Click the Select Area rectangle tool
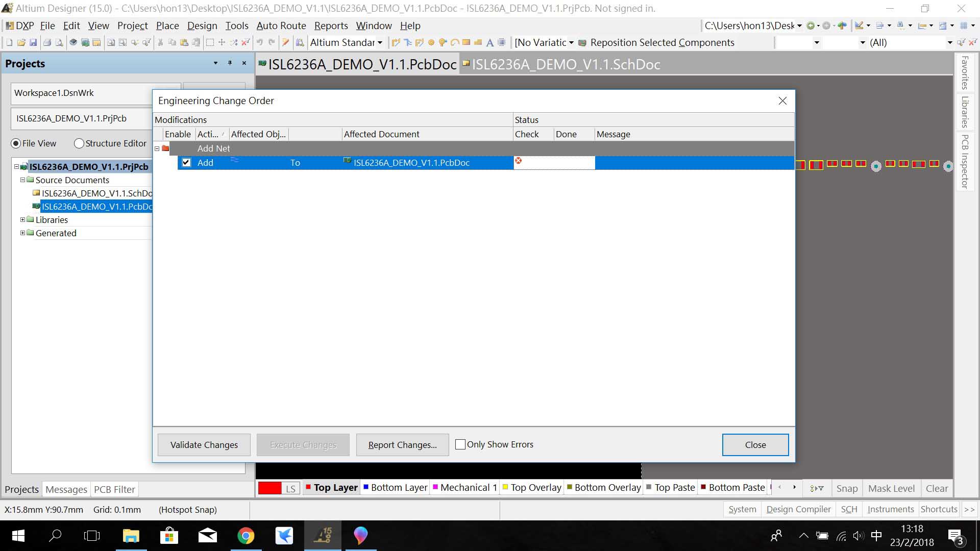Viewport: 980px width, 551px height. click(210, 43)
